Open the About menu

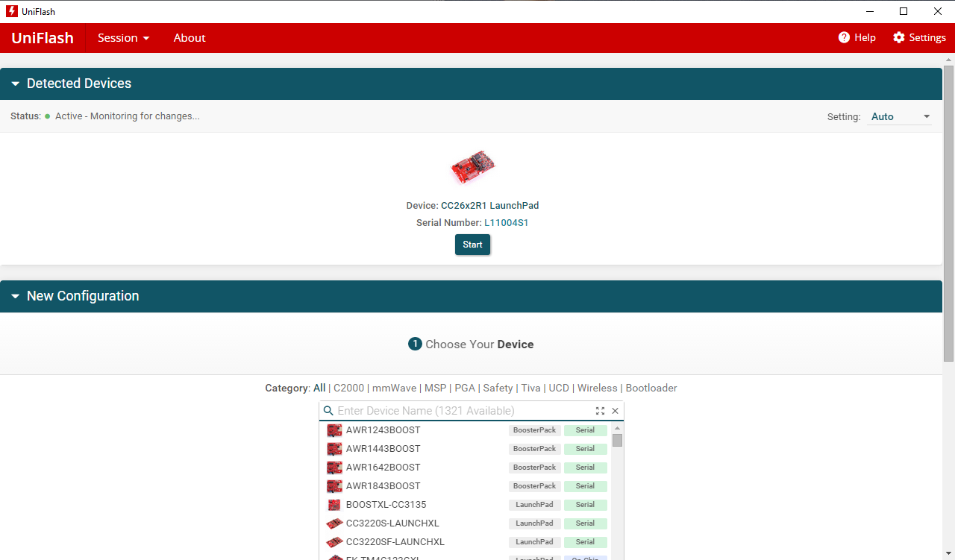pos(189,37)
